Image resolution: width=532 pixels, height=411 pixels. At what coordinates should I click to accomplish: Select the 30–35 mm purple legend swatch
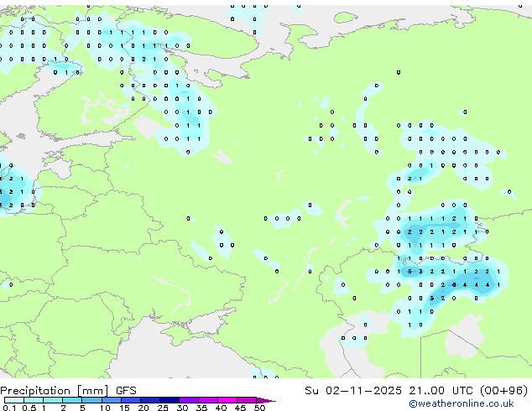coord(189,400)
